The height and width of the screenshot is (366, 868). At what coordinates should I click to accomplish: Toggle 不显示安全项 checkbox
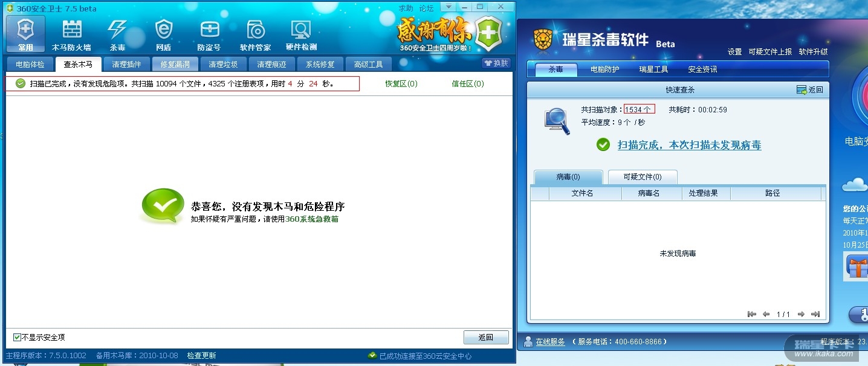(x=17, y=338)
